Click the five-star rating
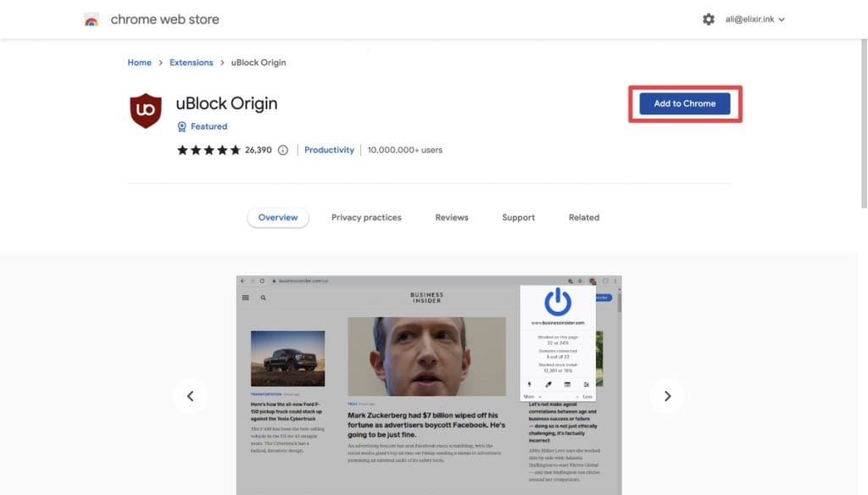868x495 pixels. (209, 150)
